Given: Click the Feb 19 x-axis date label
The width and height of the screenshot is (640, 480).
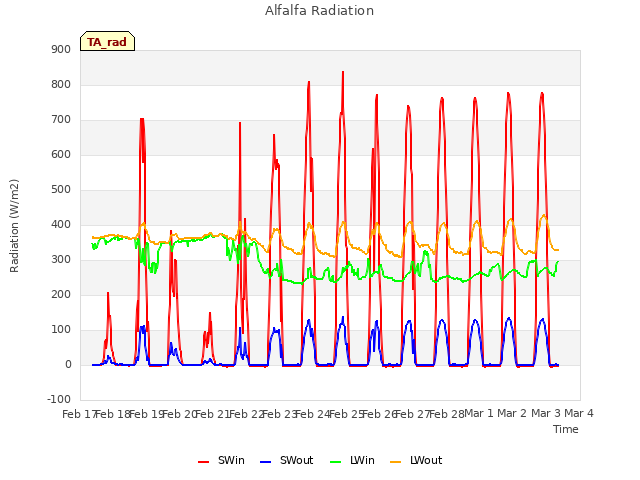Looking at the screenshot, I should [147, 414].
